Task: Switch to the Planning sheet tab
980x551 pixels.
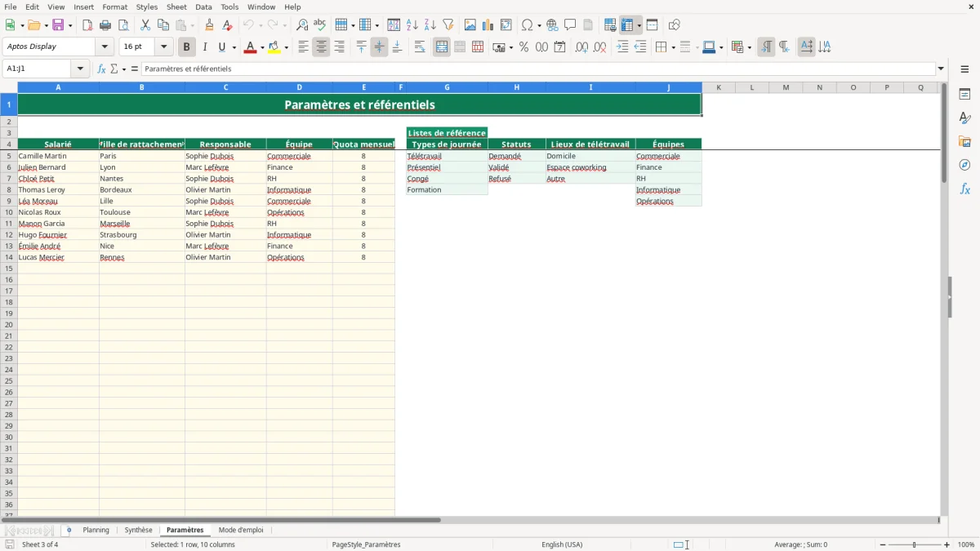Action: tap(96, 530)
